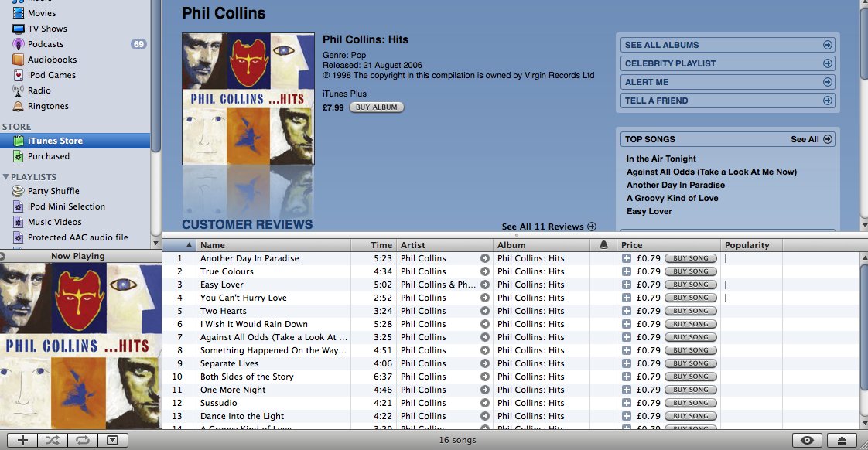Screen dimensions: 868x450
Task: Buy song True Colours
Action: click(x=690, y=271)
